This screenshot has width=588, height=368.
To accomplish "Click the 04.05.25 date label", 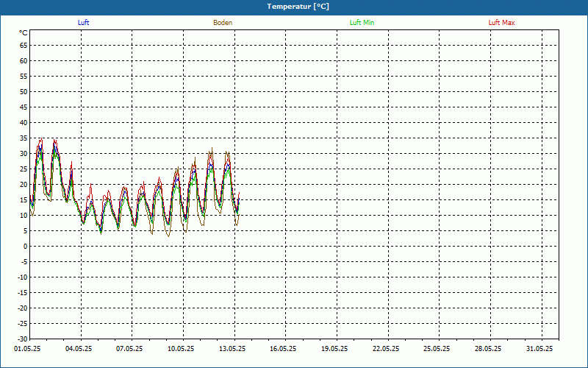I will click(x=79, y=349).
